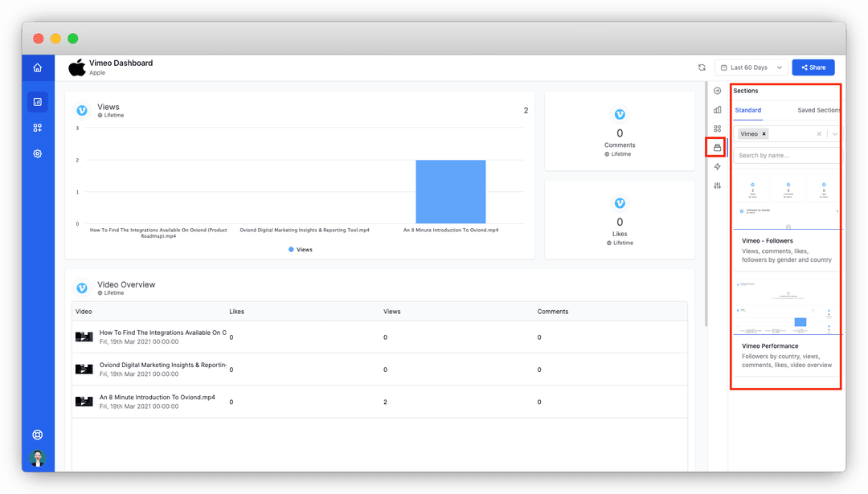
Task: Click the Views value 2 for the 8 Minute Introduction row
Action: click(385, 402)
